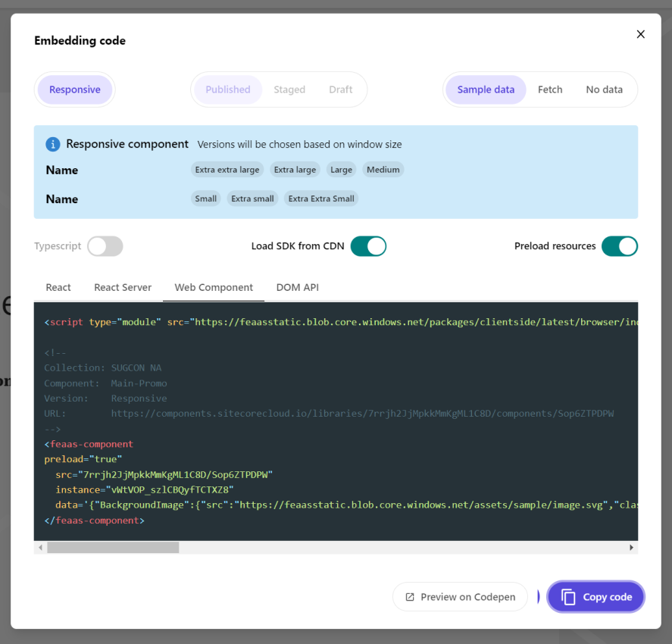Select the Extra extra large size chip
672x644 pixels.
(x=227, y=169)
